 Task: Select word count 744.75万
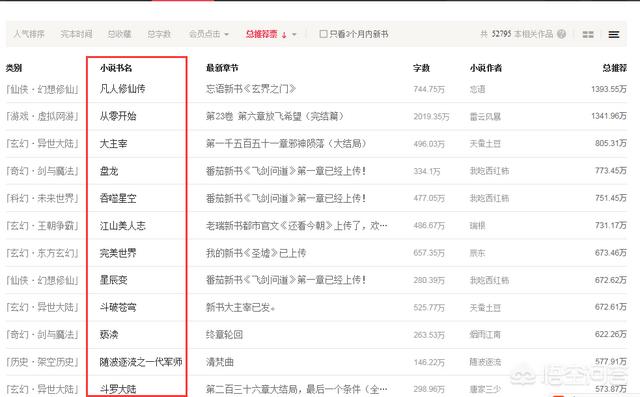pyautogui.click(x=429, y=89)
